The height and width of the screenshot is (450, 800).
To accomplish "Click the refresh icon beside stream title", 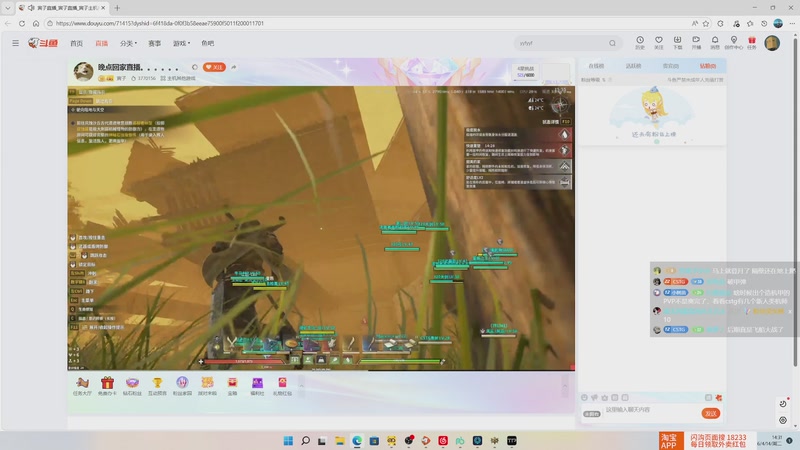I will pos(194,67).
